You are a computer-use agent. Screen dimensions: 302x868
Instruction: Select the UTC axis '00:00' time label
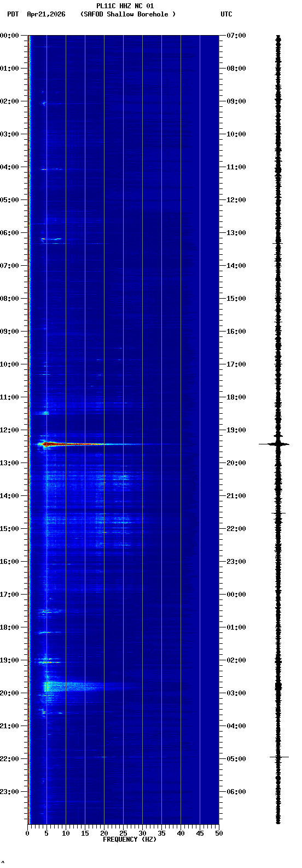coord(236,595)
